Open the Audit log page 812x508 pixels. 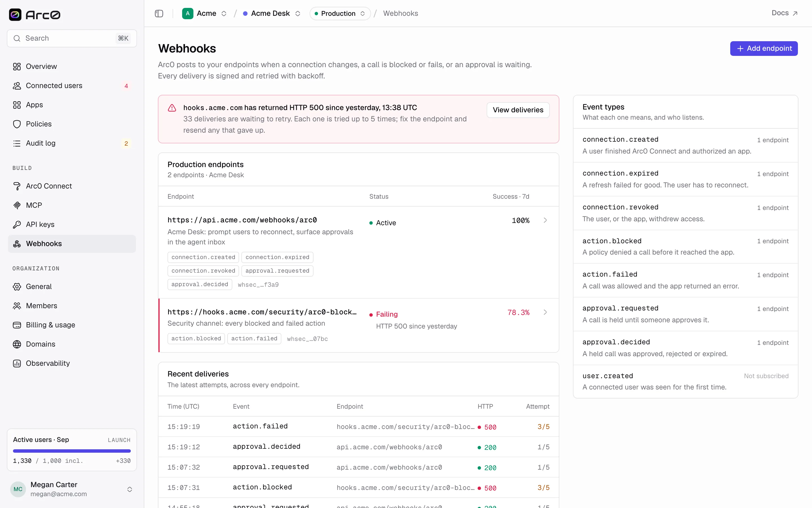tap(72, 143)
